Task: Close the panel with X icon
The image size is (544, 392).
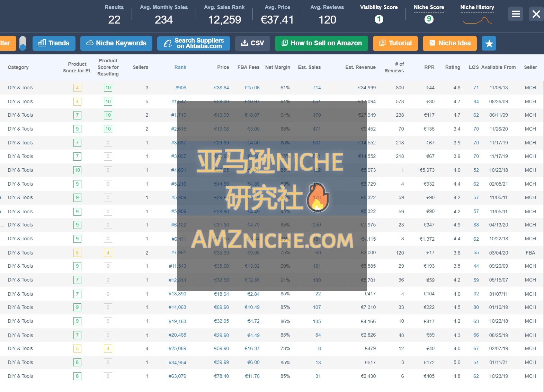Action: (x=536, y=14)
